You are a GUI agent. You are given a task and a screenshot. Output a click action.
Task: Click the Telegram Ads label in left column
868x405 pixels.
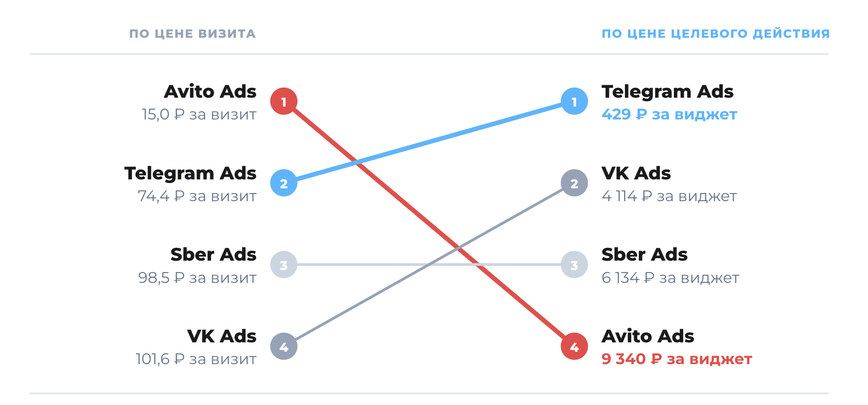pyautogui.click(x=191, y=174)
